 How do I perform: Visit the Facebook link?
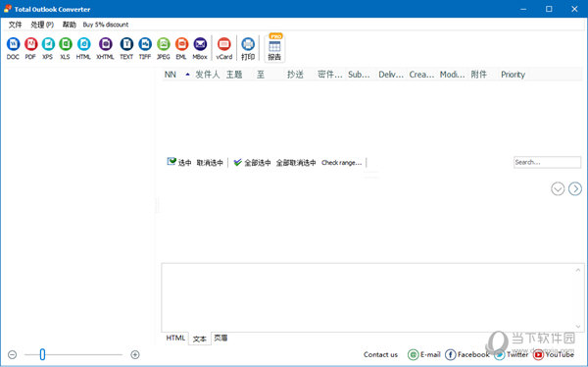[467, 354]
